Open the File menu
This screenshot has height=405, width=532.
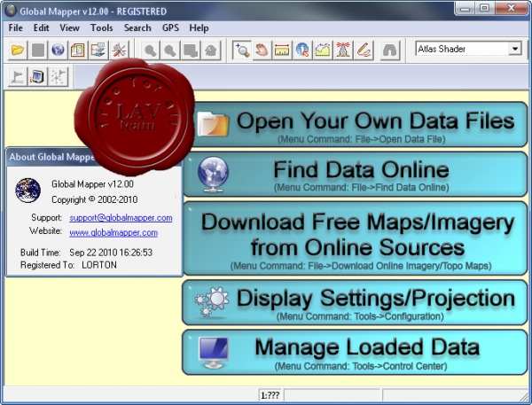[x=16, y=27]
